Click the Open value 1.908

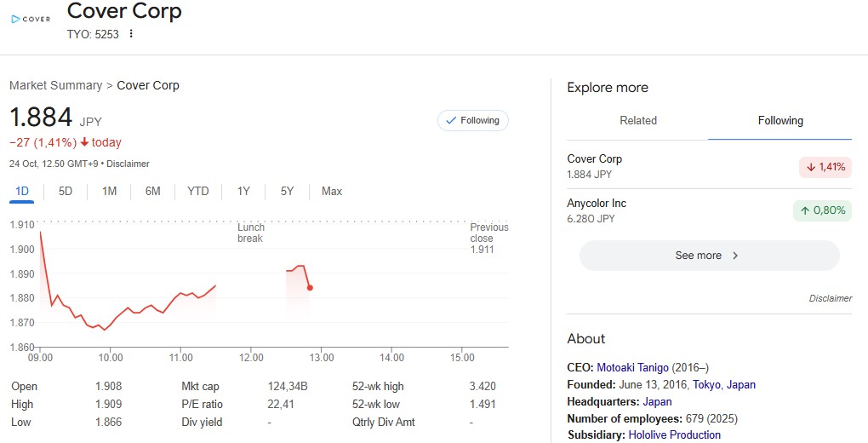tap(109, 387)
